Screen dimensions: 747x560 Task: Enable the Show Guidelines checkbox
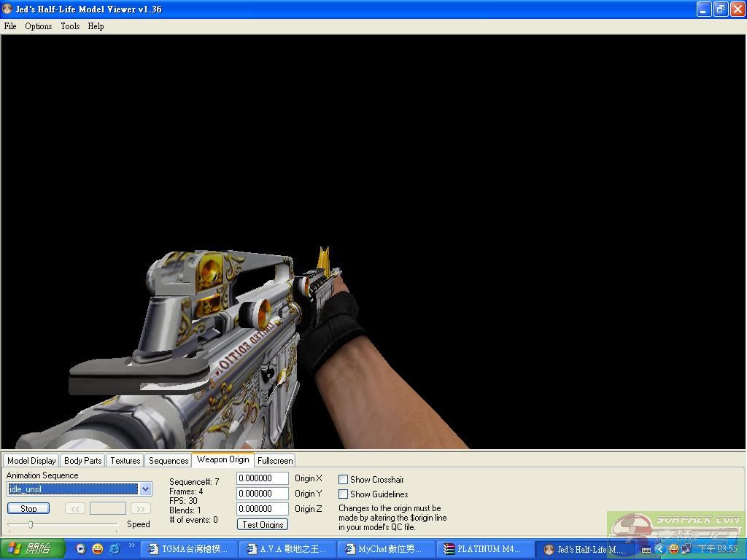343,494
